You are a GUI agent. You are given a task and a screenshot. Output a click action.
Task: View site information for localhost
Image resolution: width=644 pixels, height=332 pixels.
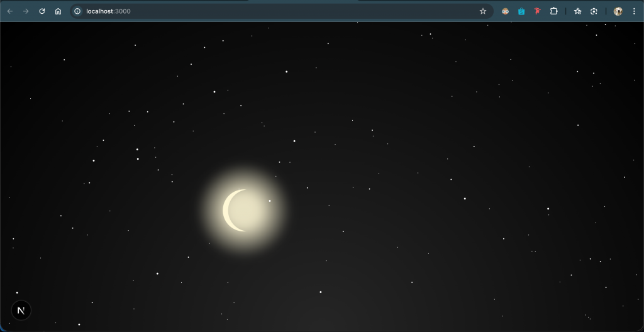click(77, 11)
